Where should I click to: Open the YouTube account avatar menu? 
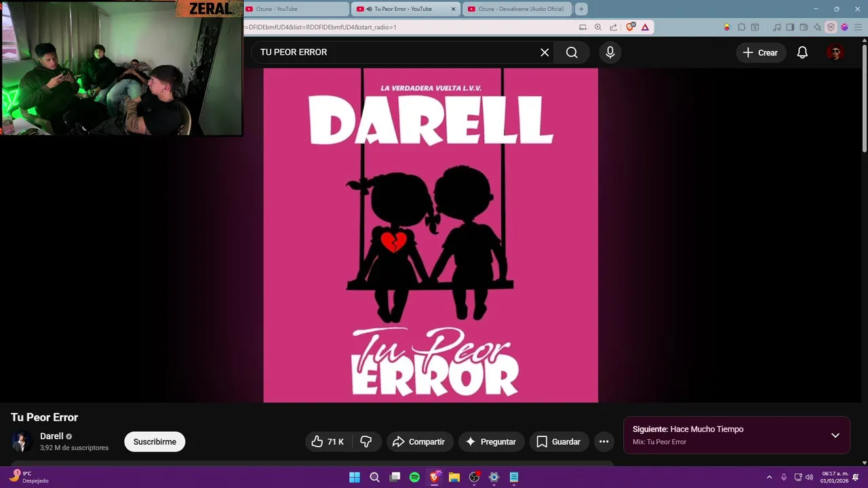coord(835,52)
